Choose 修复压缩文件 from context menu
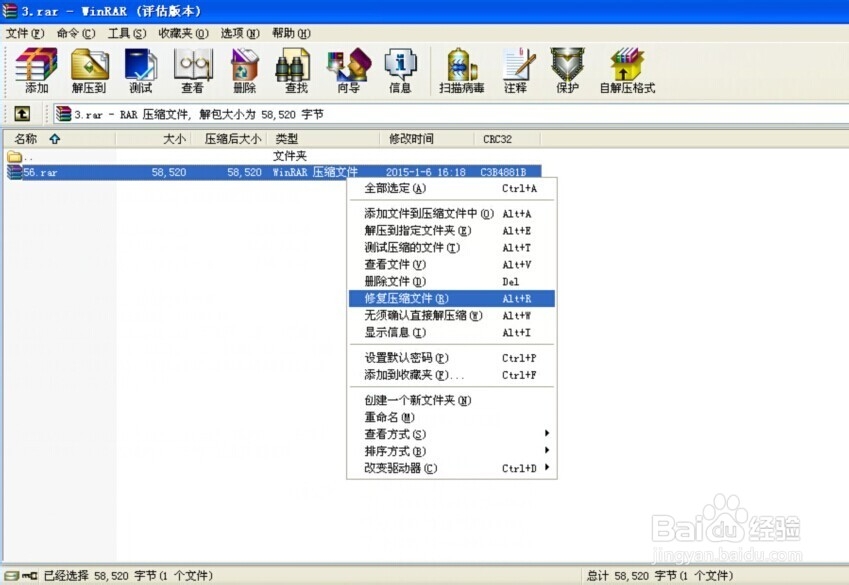 click(x=408, y=298)
